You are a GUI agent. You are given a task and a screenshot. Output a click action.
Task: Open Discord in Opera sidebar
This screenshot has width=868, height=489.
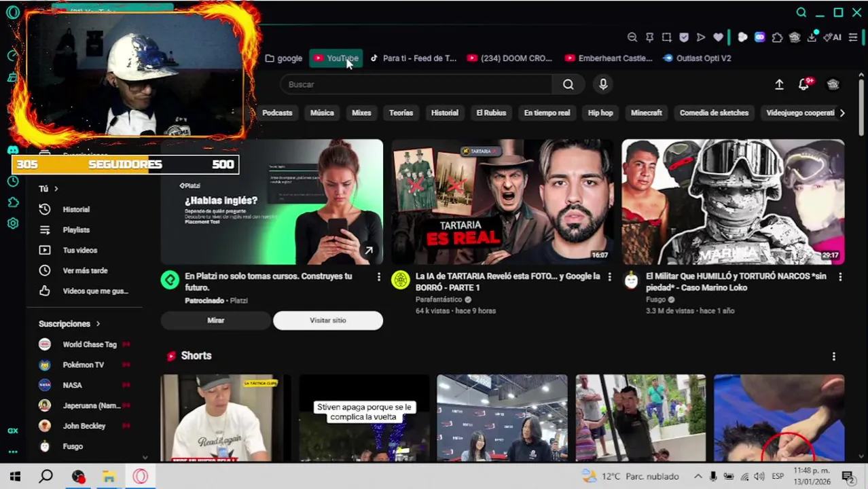point(13,149)
